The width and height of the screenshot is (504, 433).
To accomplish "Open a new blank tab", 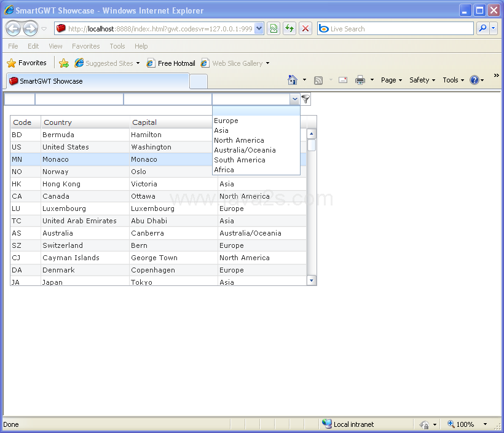I will [x=199, y=81].
